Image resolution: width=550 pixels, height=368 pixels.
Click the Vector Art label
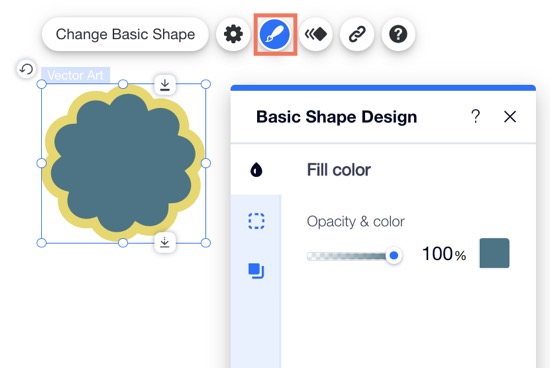pyautogui.click(x=75, y=75)
